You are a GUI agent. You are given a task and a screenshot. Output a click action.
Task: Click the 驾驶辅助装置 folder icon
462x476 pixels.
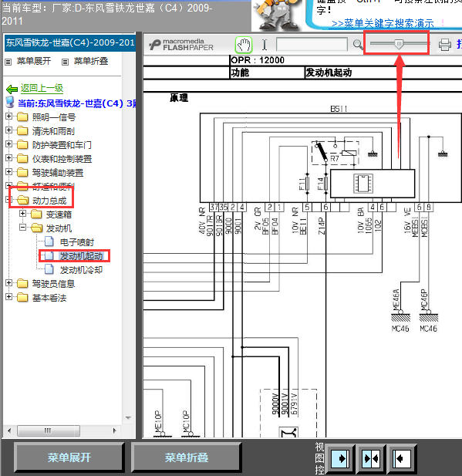pyautogui.click(x=22, y=173)
